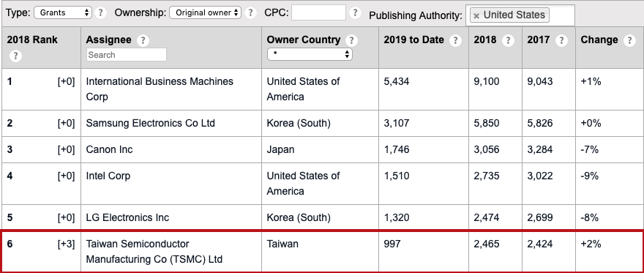Viewport: 644px width, 273px height.
Task: Click TSMC's rank change [+3]
Action: [x=66, y=244]
